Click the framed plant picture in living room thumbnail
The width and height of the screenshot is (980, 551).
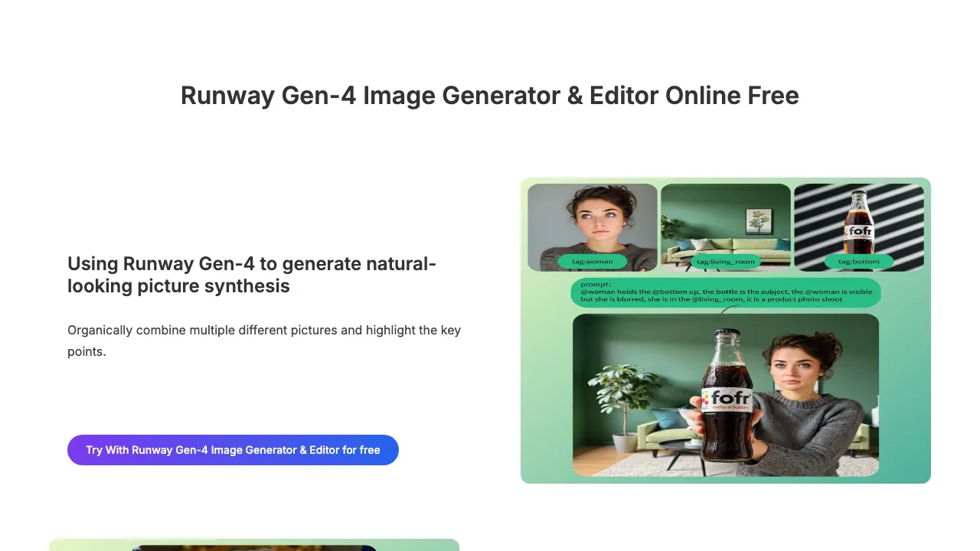tap(759, 222)
